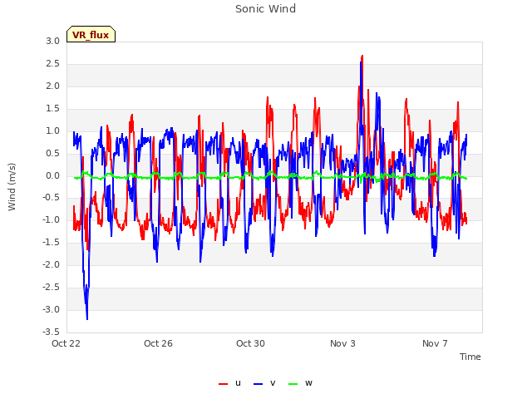Screen dimensions: 532x399
Task: Click the blue v minimum near -3.2
Action: tap(87, 318)
